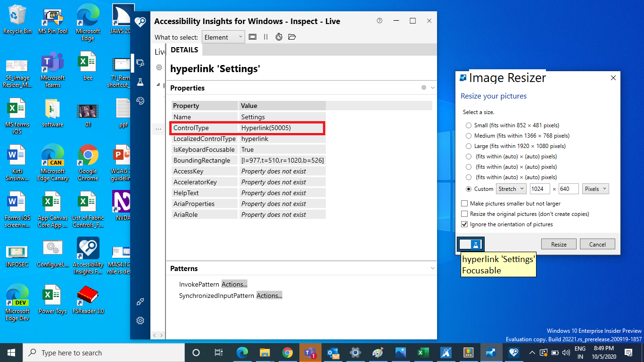
Task: Click the custom width input showing 1024
Action: (x=541, y=189)
